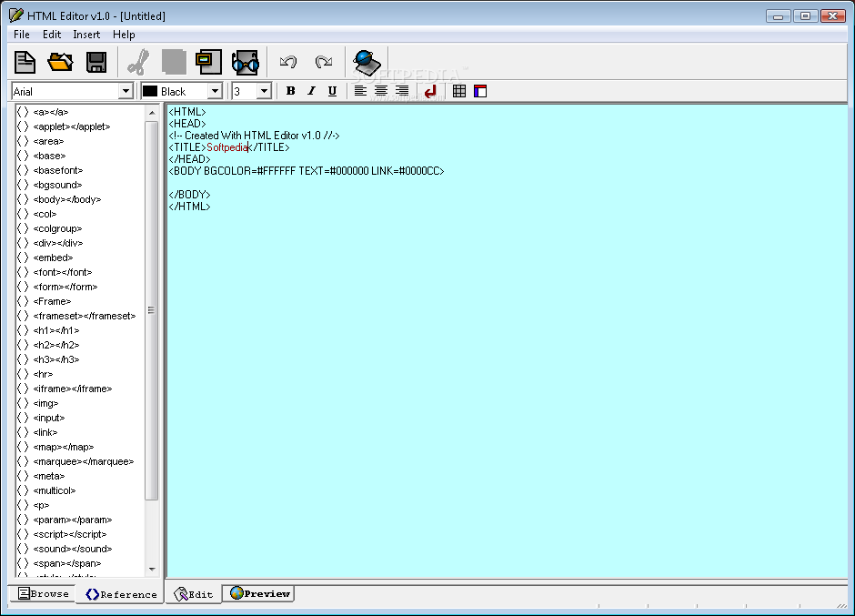Click the tag list scroll up arrow
Screen dimensions: 855x616
[x=152, y=113]
